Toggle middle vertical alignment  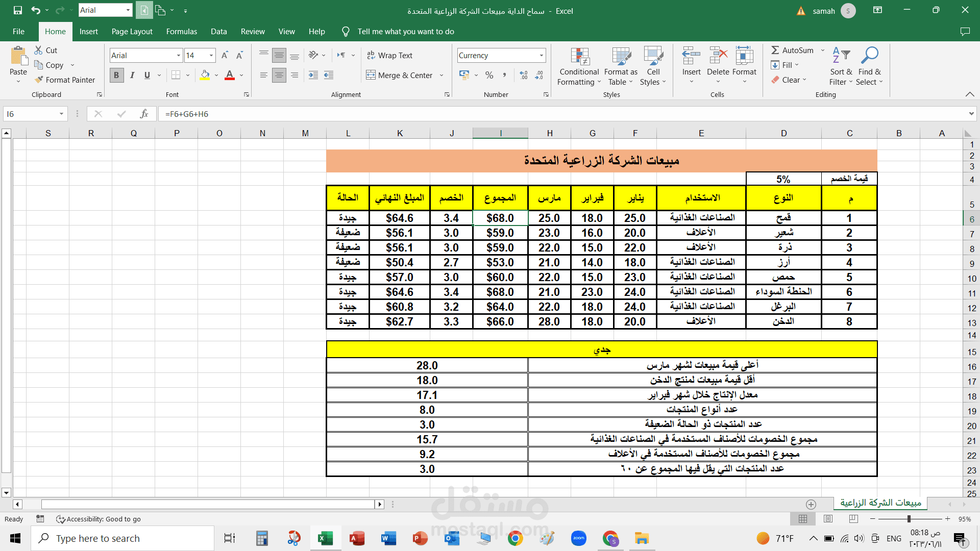coord(279,55)
